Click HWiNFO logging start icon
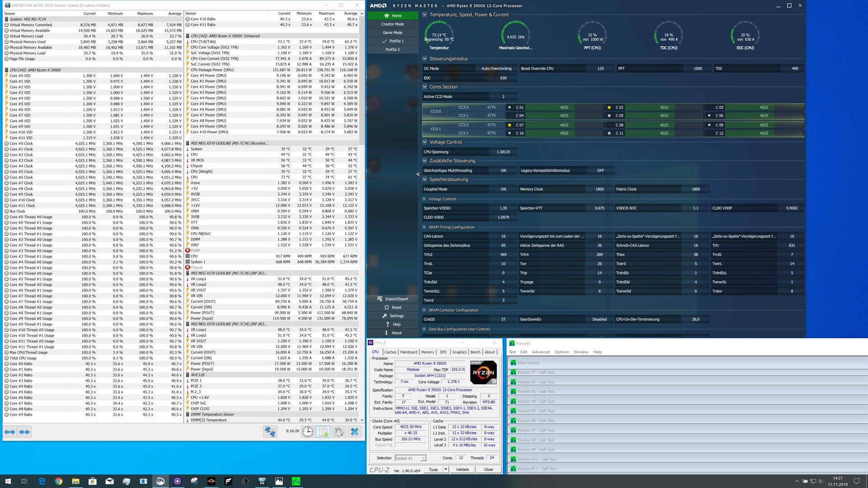 323,432
